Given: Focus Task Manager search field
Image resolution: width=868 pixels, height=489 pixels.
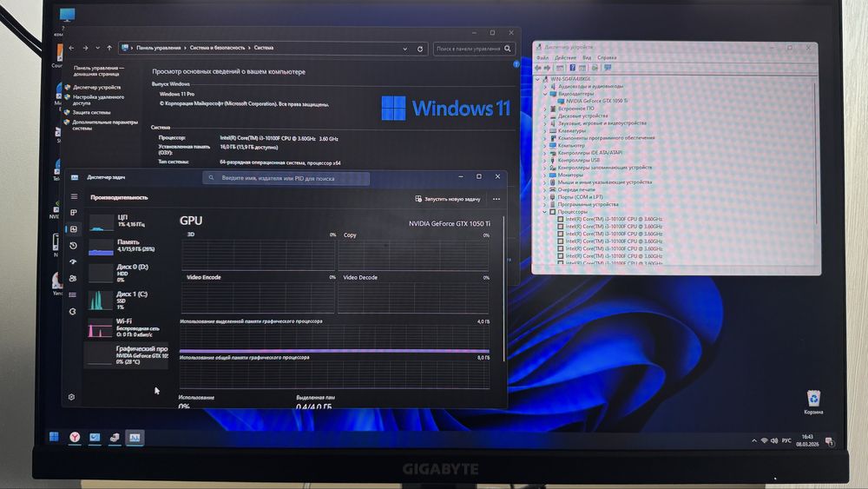Looking at the screenshot, I should (x=286, y=178).
